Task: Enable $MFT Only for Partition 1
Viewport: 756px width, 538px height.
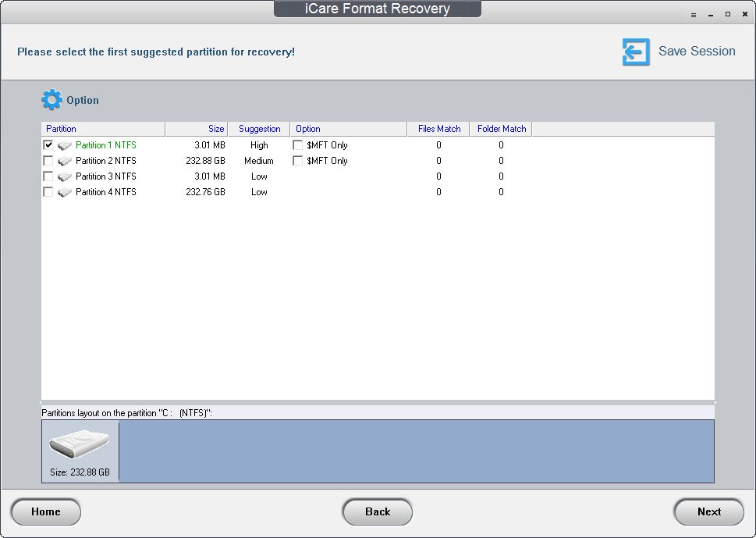Action: tap(297, 144)
